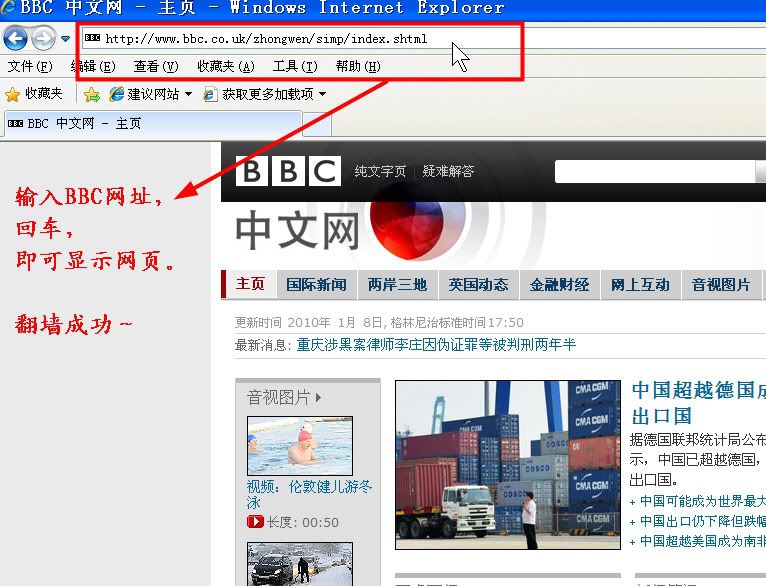Open the 编辑(E) menu
Viewport: 766px width, 586px height.
(93, 66)
